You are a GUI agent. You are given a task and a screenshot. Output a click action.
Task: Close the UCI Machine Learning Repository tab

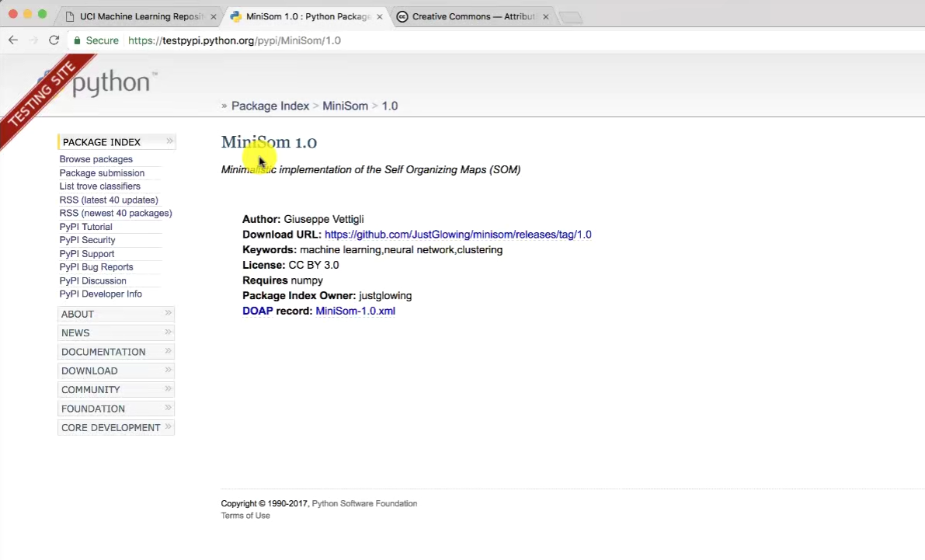point(214,16)
